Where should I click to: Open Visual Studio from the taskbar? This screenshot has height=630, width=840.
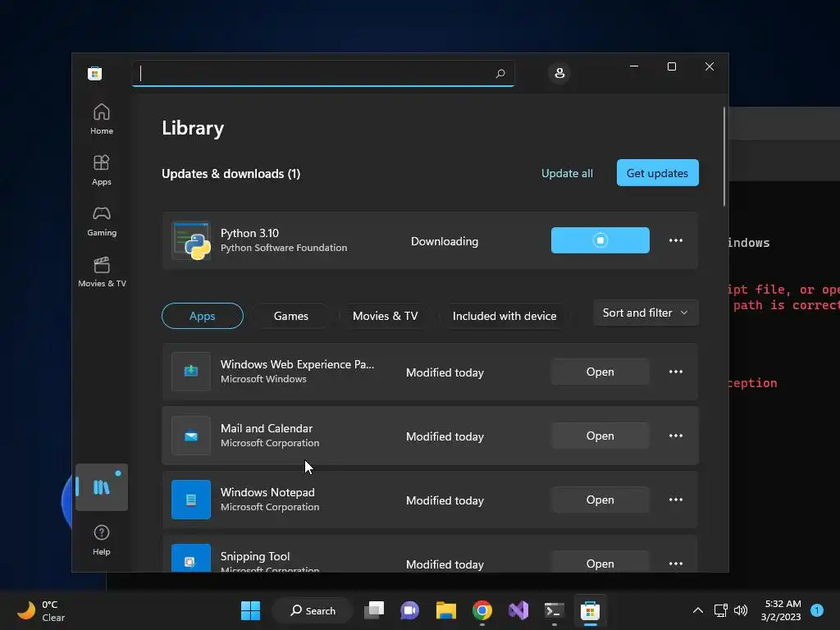pos(518,610)
